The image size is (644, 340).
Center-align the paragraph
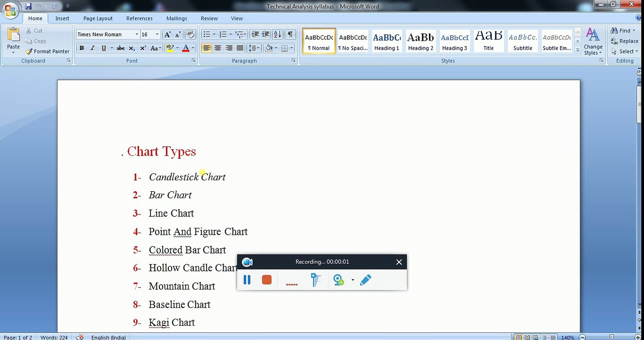218,48
